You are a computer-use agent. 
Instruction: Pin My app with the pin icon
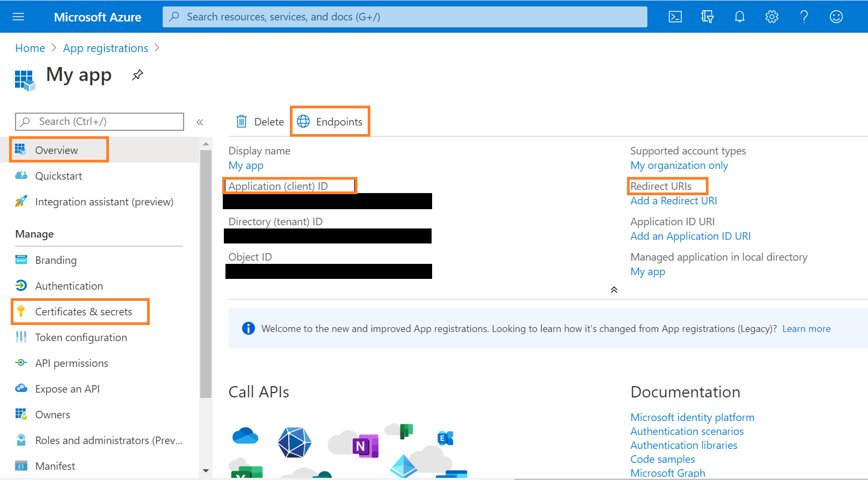coord(137,75)
